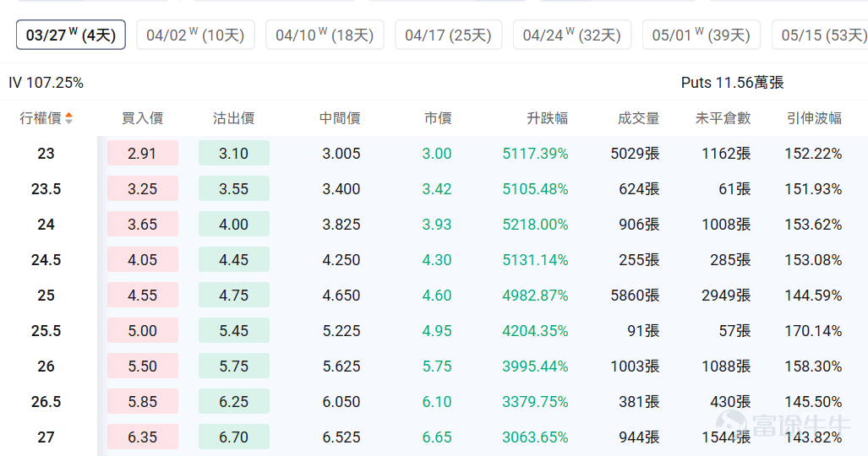The image size is (868, 456).
Task: Select ask price 4.75 for strike 25
Action: click(234, 295)
